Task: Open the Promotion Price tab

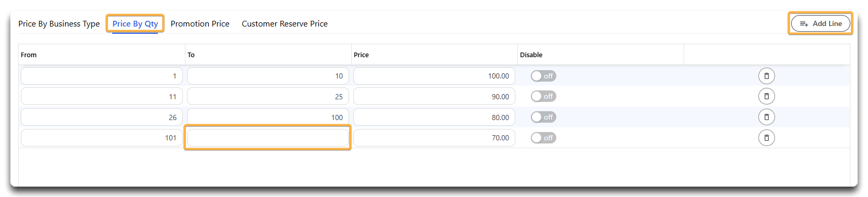Action: coord(200,24)
